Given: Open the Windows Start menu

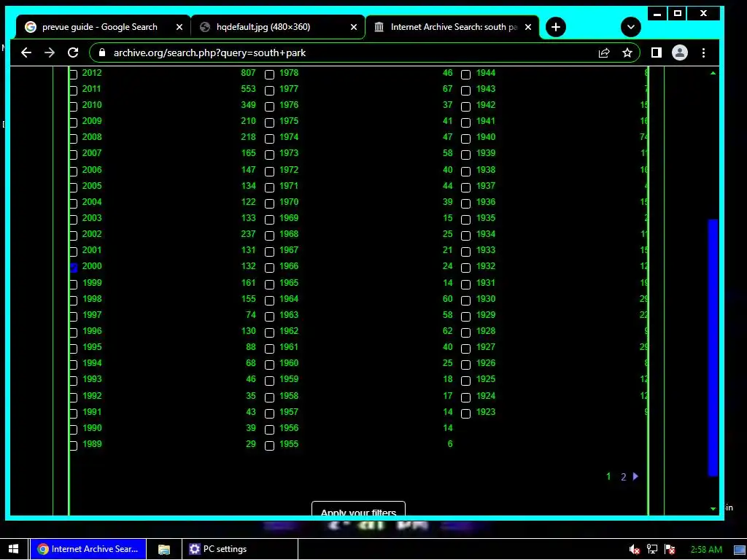Looking at the screenshot, I should [13, 549].
